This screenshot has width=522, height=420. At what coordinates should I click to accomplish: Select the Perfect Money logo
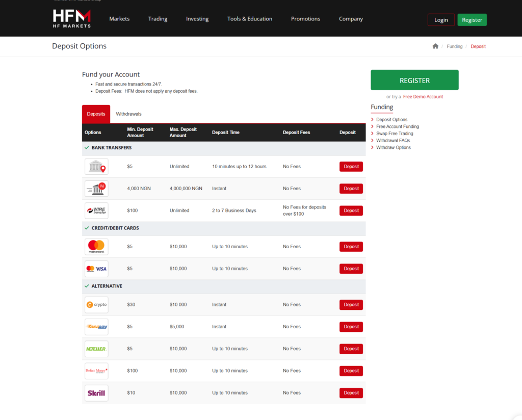[96, 371]
